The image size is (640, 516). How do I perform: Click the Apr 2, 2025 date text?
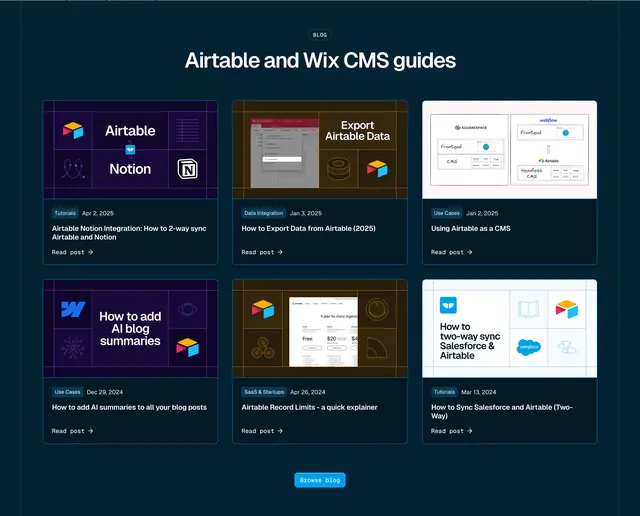[x=98, y=213]
